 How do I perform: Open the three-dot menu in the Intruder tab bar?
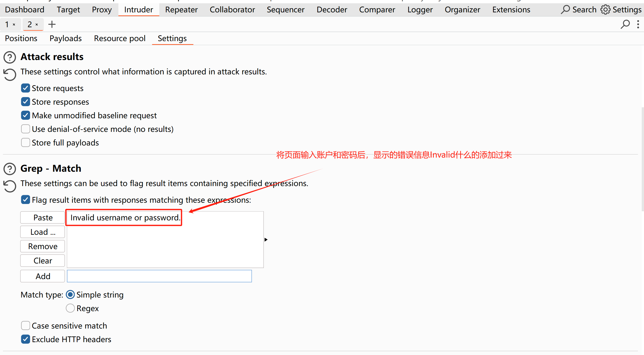pyautogui.click(x=638, y=24)
